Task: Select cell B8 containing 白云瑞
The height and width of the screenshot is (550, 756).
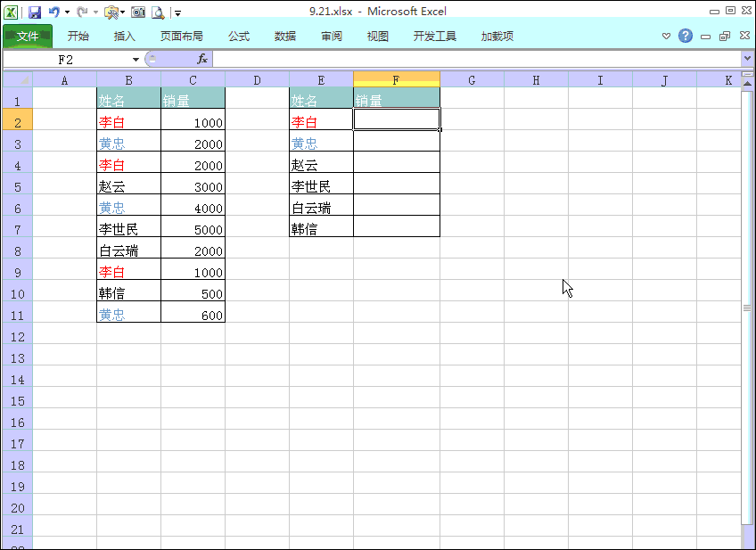Action: 128,248
